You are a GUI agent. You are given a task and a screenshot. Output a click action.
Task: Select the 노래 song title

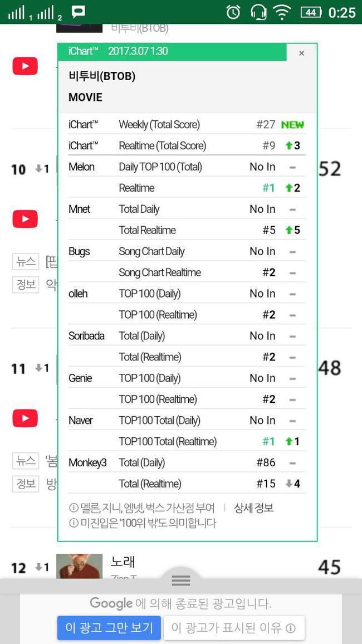(123, 562)
